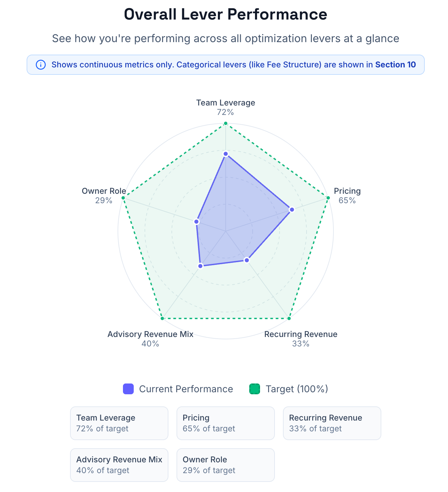Click the green target point for Owner Role
448x492 pixels.
point(123,198)
